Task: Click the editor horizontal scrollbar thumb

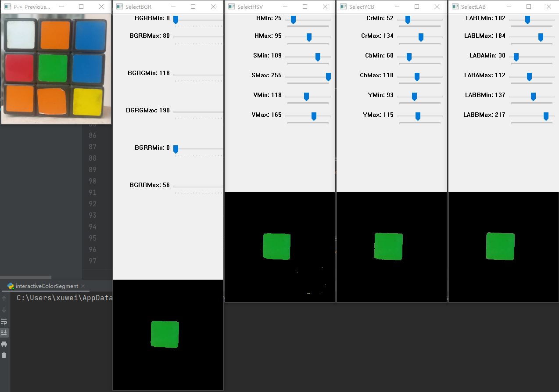Action: pos(25,277)
